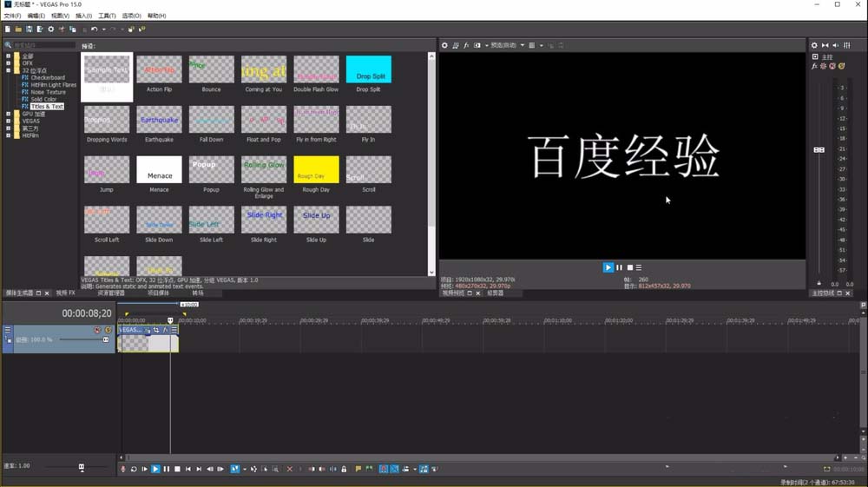This screenshot has height=487, width=868.
Task: Expand the VEGAS folder in tree
Action: pos(9,121)
